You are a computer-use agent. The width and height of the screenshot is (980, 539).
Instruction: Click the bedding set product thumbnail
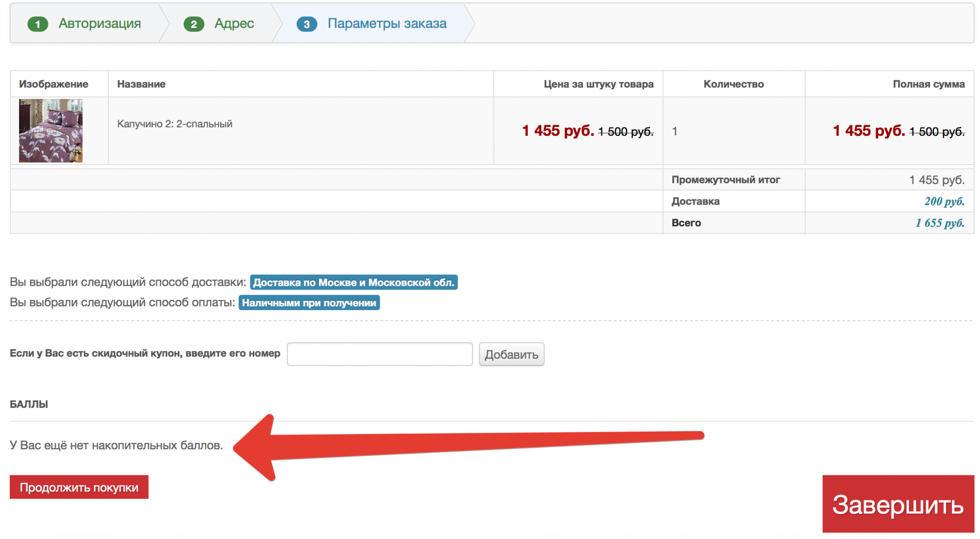(50, 131)
